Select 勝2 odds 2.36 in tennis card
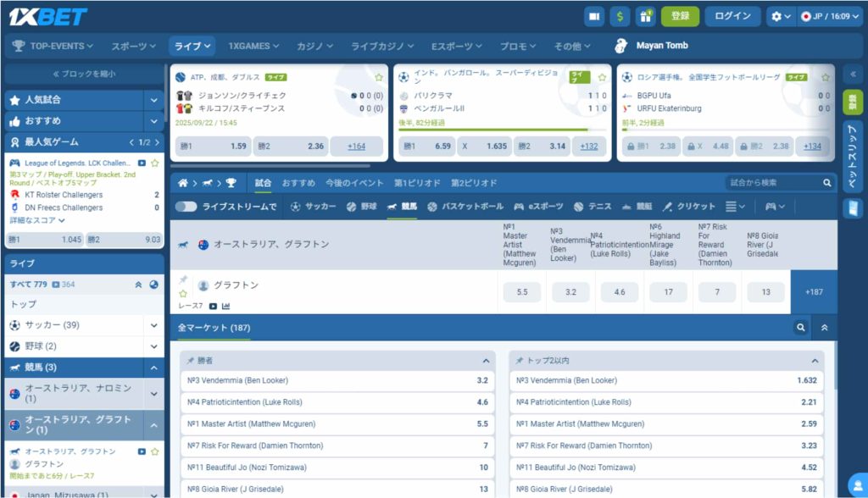This screenshot has width=868, height=498. tap(291, 146)
